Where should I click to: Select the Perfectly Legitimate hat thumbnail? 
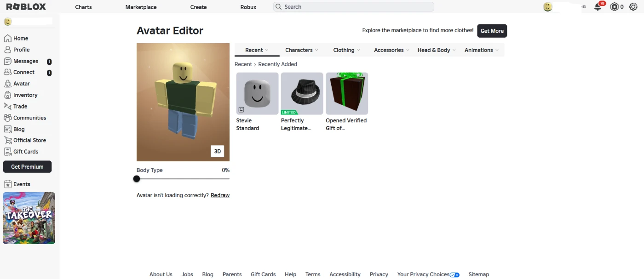(x=302, y=93)
